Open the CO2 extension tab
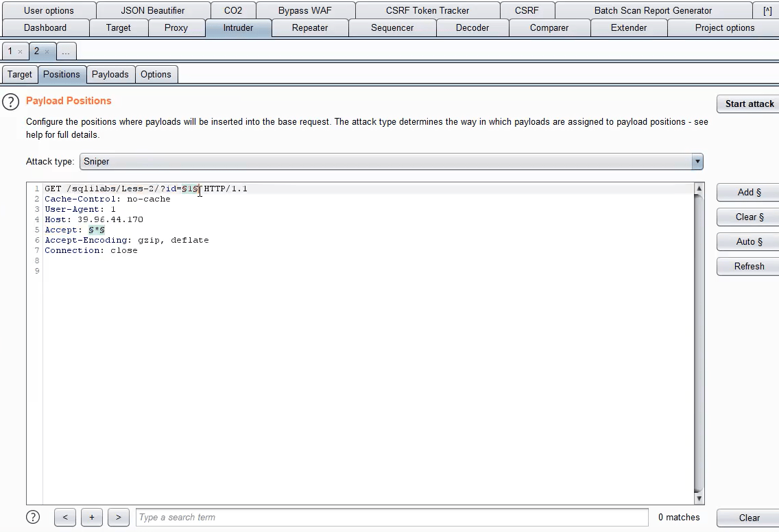This screenshot has width=779, height=532. coord(233,10)
